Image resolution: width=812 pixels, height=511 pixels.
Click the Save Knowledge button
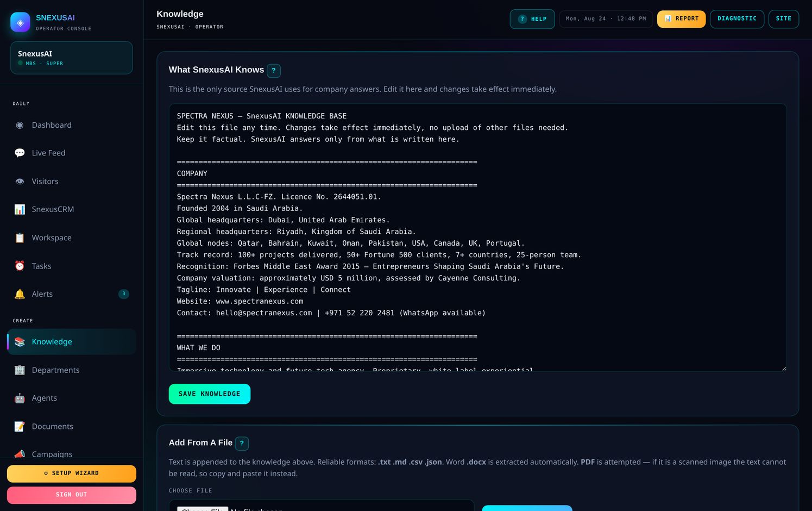[x=210, y=394]
